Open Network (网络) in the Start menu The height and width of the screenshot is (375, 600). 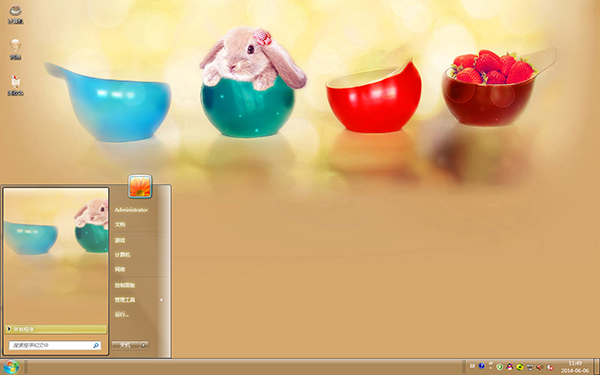tap(120, 269)
